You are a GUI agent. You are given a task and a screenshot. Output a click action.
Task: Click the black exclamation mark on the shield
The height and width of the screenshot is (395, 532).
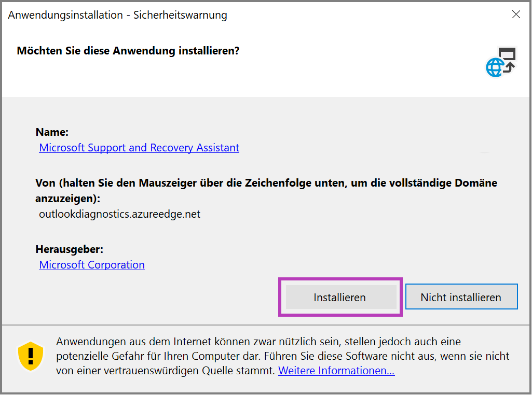pos(31,356)
